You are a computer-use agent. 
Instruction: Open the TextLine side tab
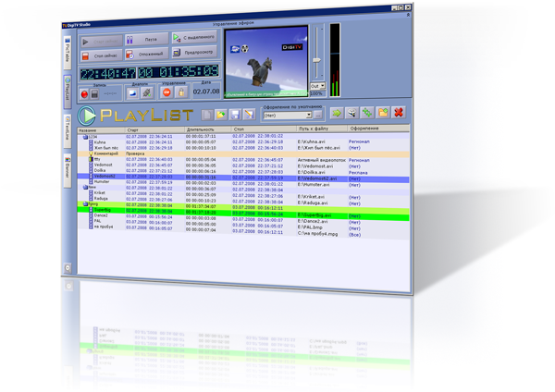click(68, 131)
